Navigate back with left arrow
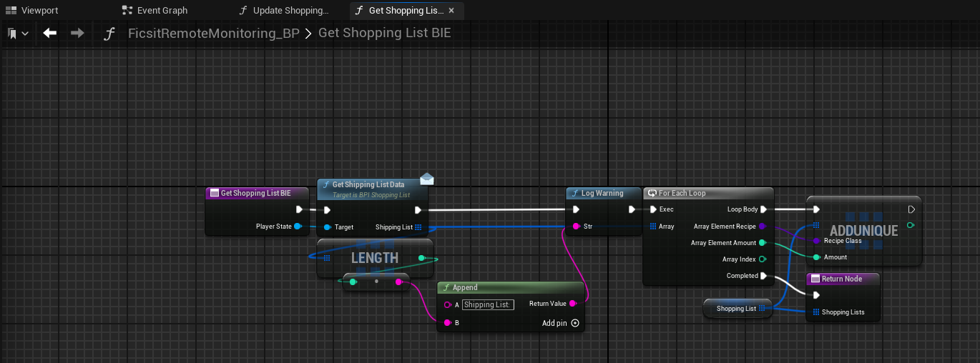Screen dimensions: 980x363 point(50,34)
